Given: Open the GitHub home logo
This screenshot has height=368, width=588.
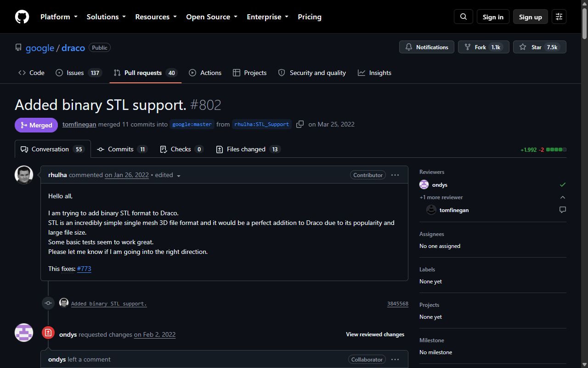Looking at the screenshot, I should point(22,17).
